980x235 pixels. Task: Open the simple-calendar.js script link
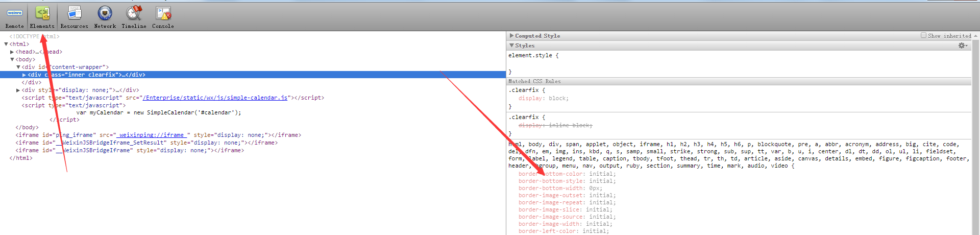(215, 98)
